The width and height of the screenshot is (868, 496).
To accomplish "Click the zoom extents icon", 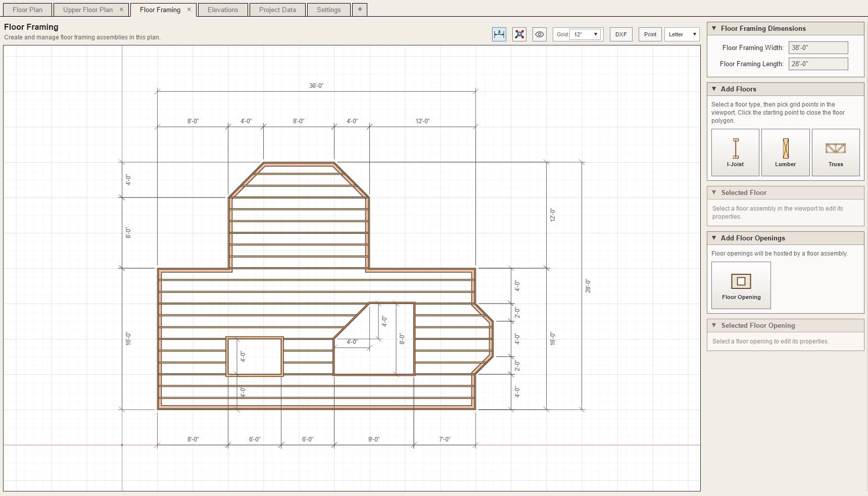I will 519,34.
